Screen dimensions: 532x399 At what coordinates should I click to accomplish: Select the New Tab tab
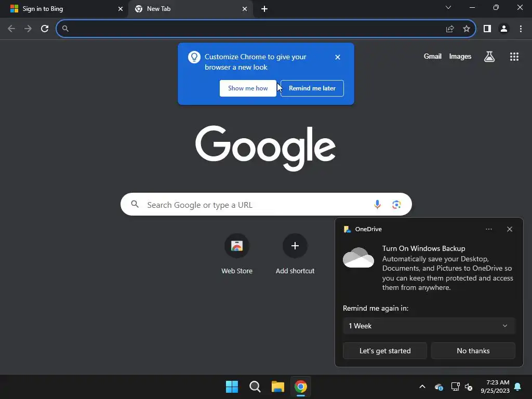click(x=190, y=9)
